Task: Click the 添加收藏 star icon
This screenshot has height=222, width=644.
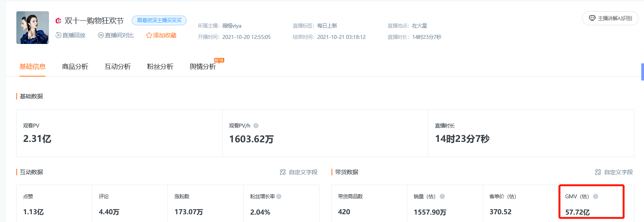Action: pyautogui.click(x=149, y=35)
